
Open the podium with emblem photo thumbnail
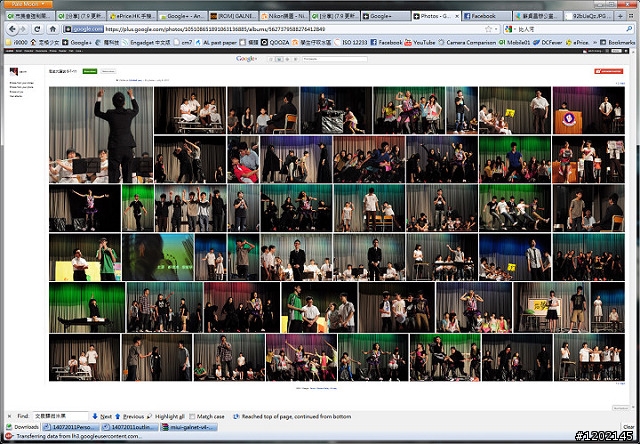(589, 110)
